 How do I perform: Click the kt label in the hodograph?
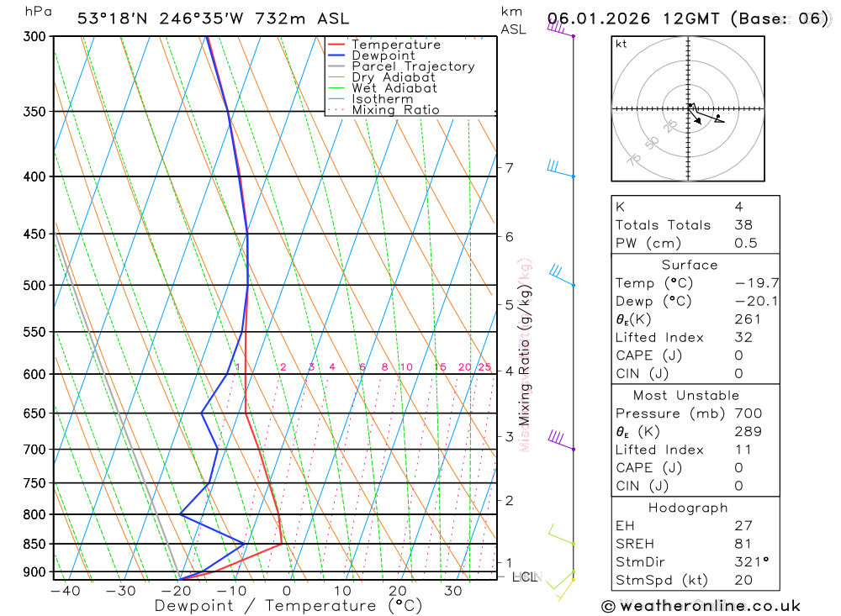[621, 44]
